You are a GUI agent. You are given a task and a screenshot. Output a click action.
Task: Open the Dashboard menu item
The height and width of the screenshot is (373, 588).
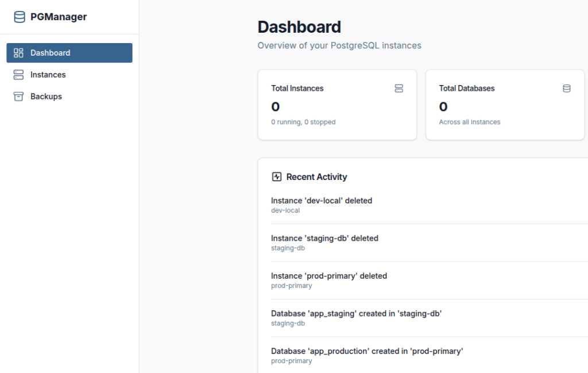coord(69,53)
